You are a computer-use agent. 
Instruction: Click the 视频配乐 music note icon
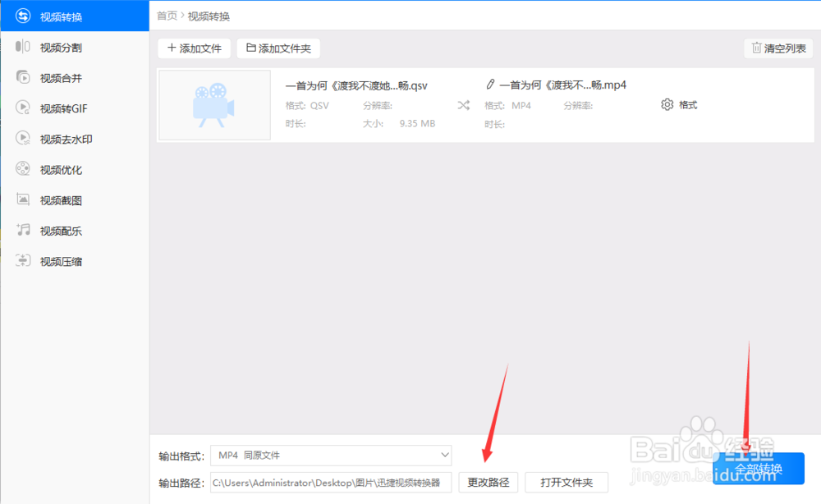pyautogui.click(x=23, y=230)
